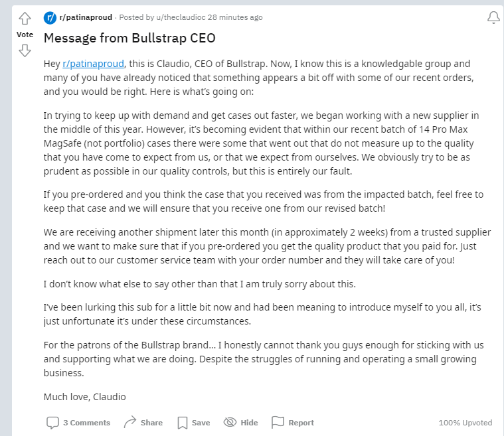Open the 3 Comments label

click(86, 423)
